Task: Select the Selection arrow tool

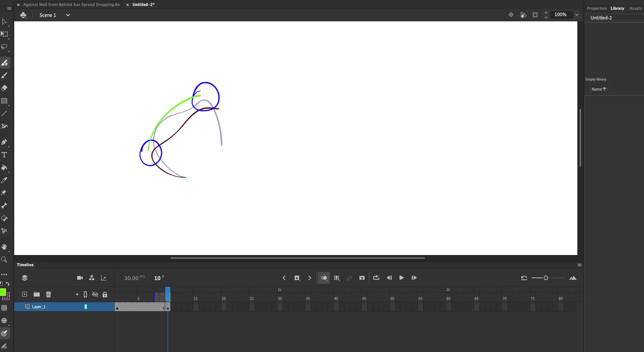Action: (4, 22)
